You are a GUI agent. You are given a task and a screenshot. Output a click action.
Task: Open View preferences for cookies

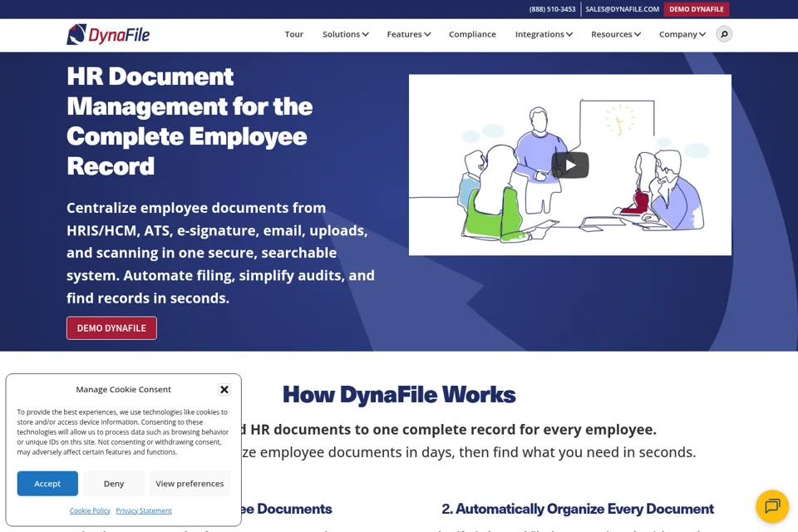[x=190, y=484]
